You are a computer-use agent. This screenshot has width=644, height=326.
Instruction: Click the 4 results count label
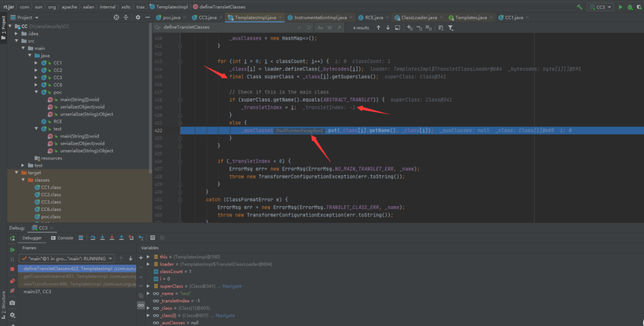click(361, 28)
